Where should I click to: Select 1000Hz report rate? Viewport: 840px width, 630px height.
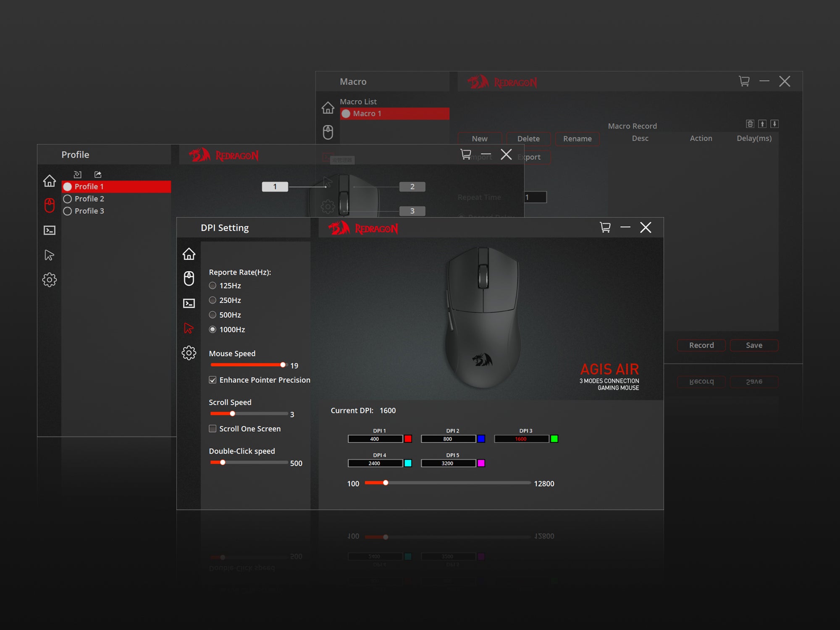213,330
